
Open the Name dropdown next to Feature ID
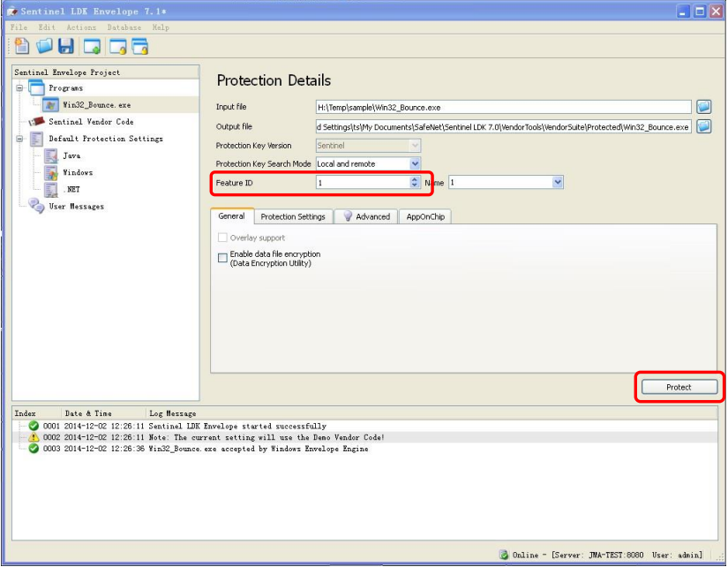557,183
